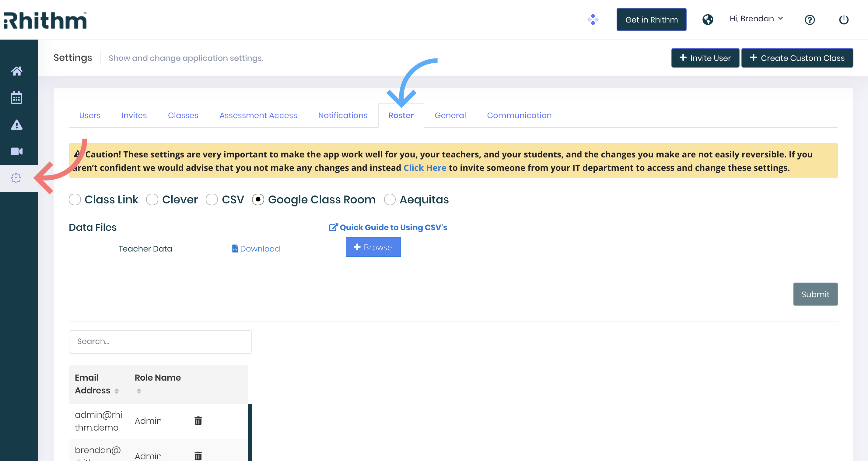Image resolution: width=868 pixels, height=461 pixels.
Task: Select the Class Link radio button
Action: 75,199
